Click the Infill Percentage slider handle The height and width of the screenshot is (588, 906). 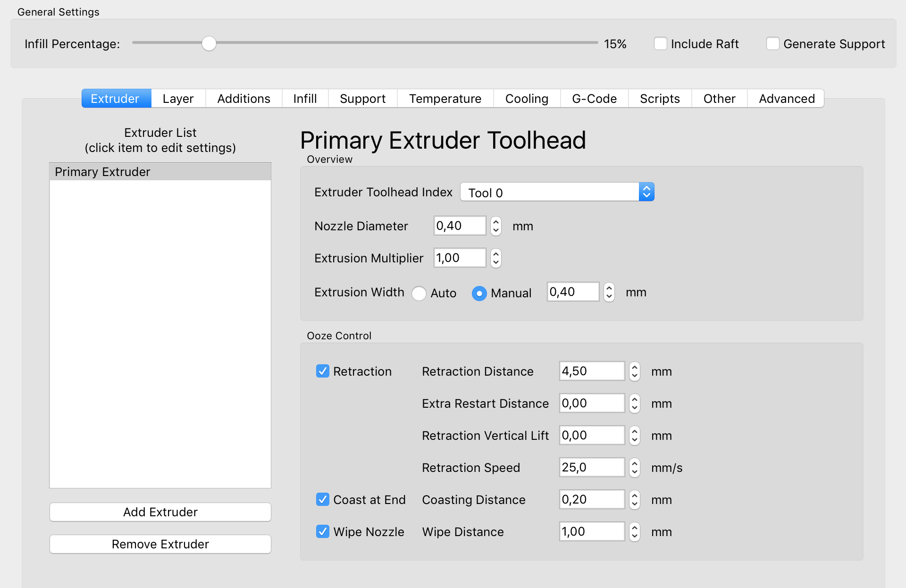click(209, 43)
